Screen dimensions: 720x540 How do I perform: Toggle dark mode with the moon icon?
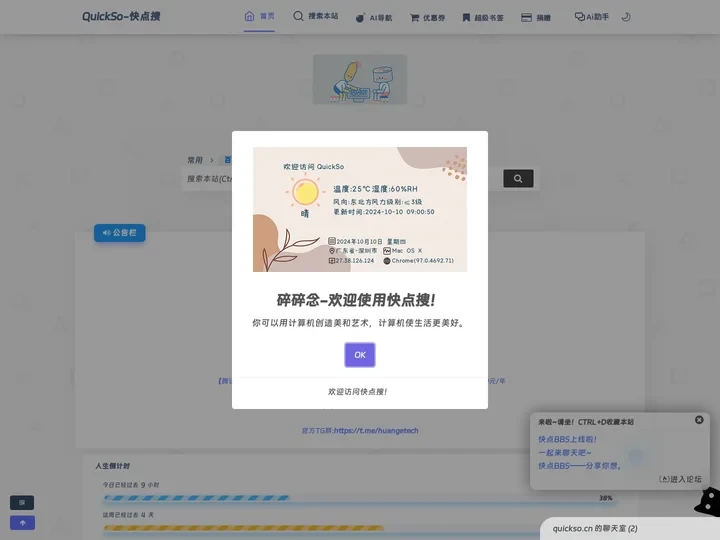[626, 17]
